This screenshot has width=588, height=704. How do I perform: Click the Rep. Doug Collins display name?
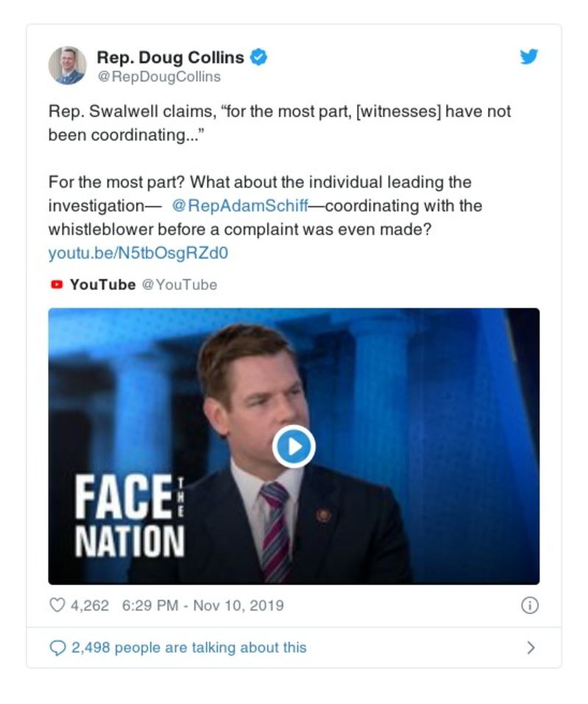pyautogui.click(x=171, y=57)
